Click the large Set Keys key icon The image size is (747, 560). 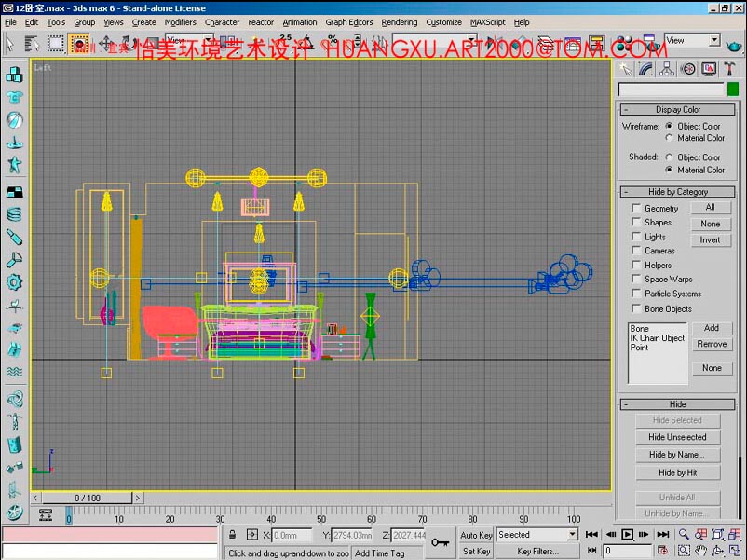coord(440,542)
